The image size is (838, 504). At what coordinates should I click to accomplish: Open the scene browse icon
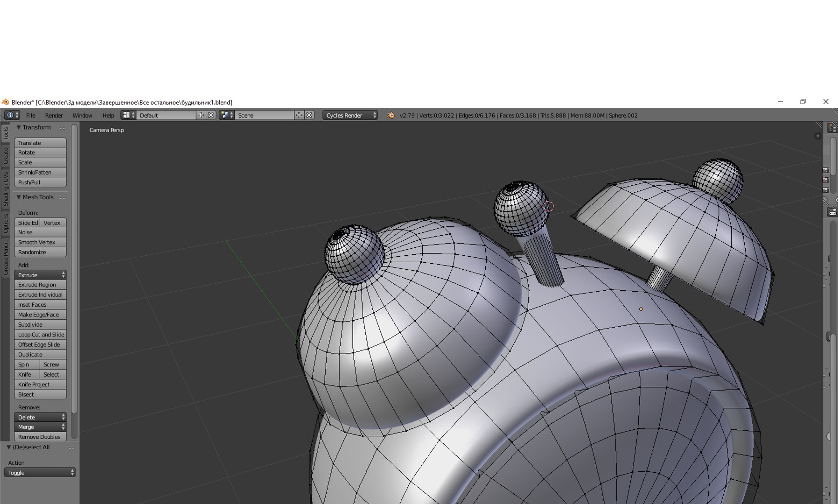pyautogui.click(x=226, y=115)
